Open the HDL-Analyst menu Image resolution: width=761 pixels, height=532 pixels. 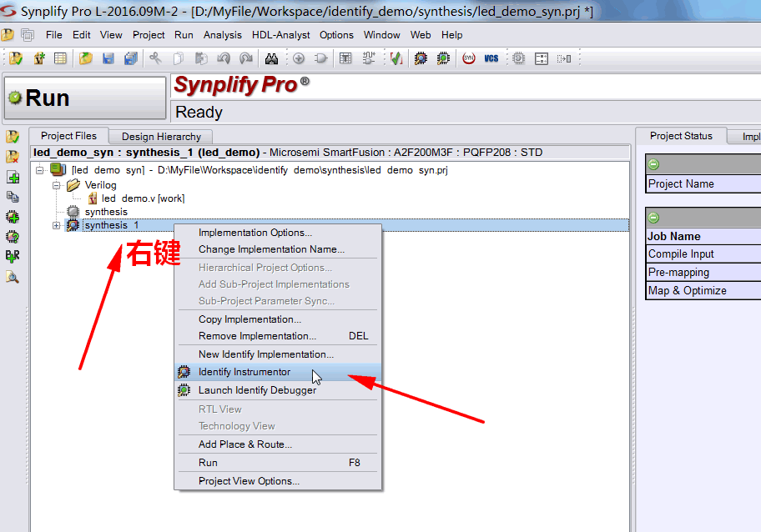[x=281, y=35]
